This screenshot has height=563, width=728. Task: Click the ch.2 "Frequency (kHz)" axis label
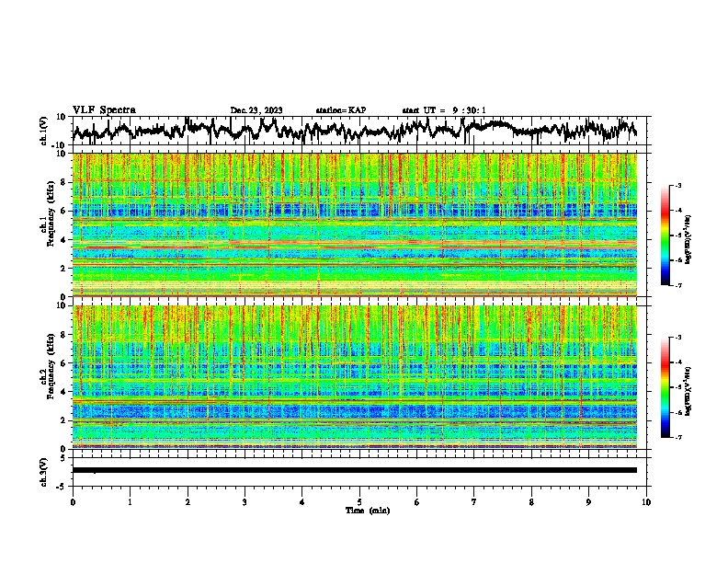[51, 366]
